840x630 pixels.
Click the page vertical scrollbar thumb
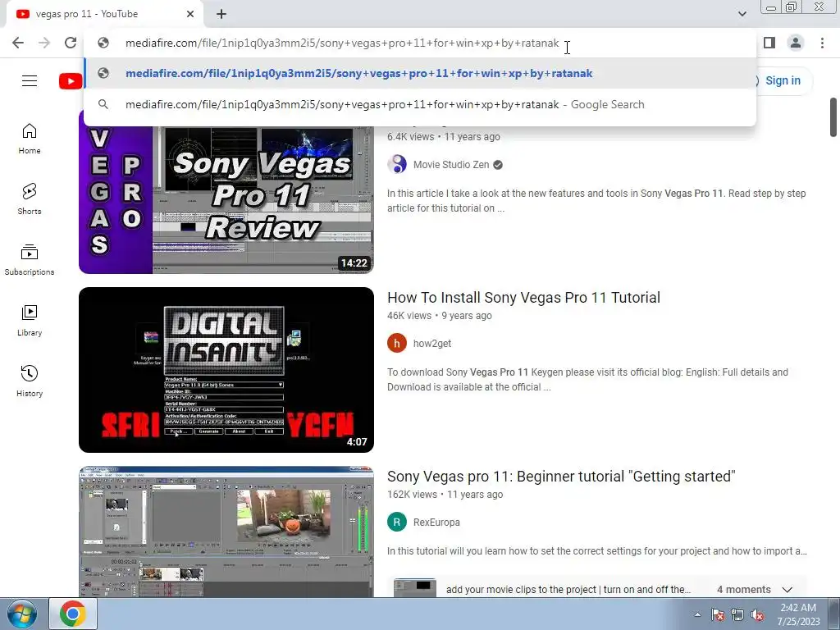[833, 116]
